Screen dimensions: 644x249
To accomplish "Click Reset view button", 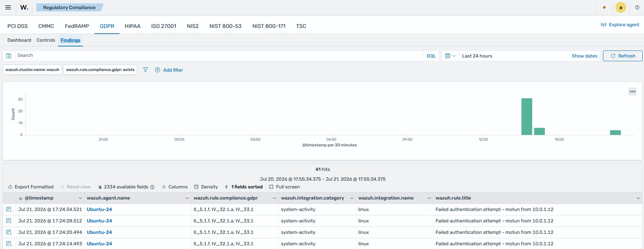I will (75, 187).
